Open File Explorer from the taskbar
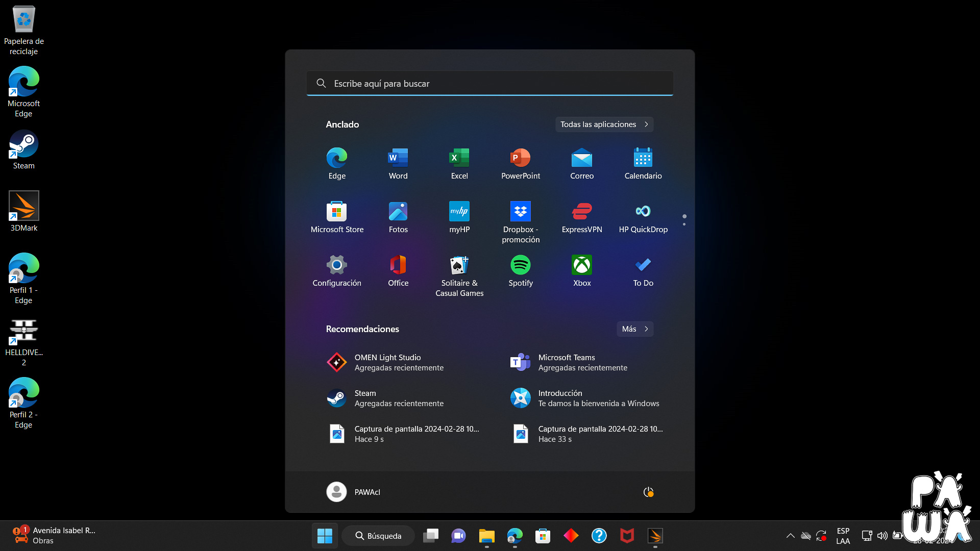This screenshot has height=551, width=980. (487, 536)
